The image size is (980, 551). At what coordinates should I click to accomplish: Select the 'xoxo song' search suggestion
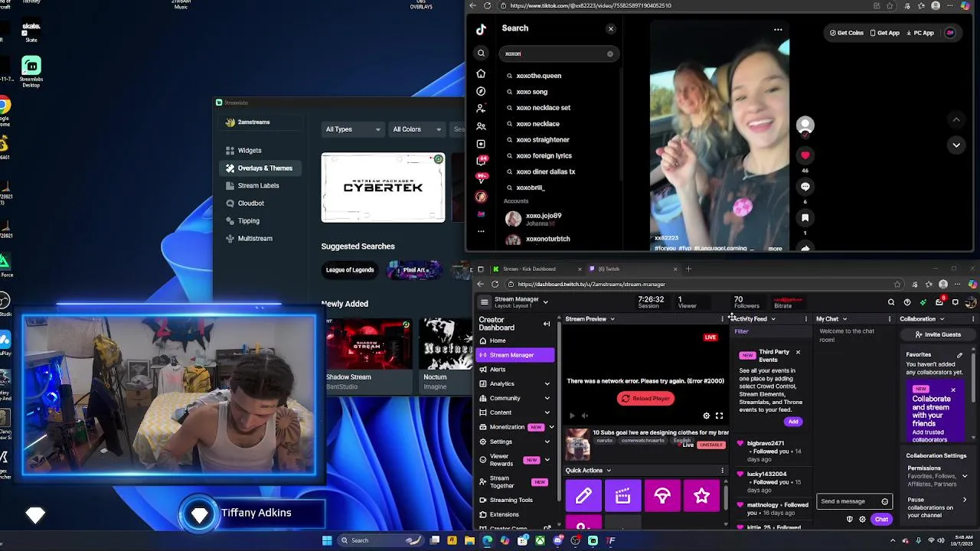(531, 92)
